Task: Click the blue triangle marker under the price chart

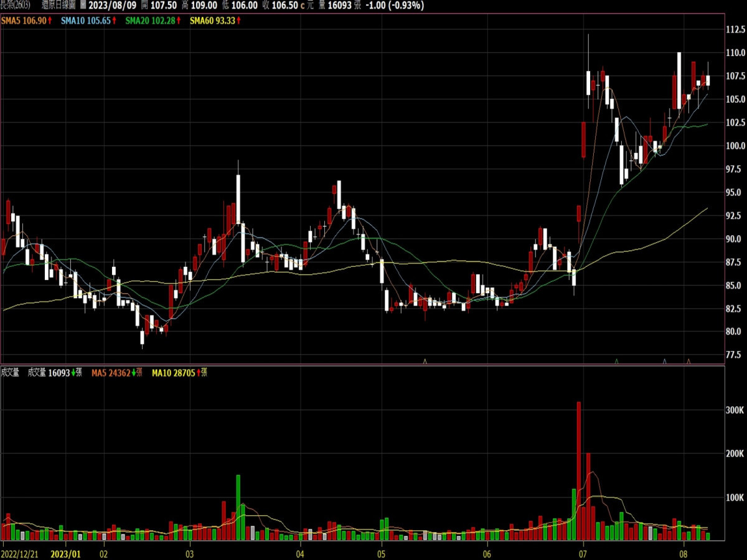Action: coord(664,361)
